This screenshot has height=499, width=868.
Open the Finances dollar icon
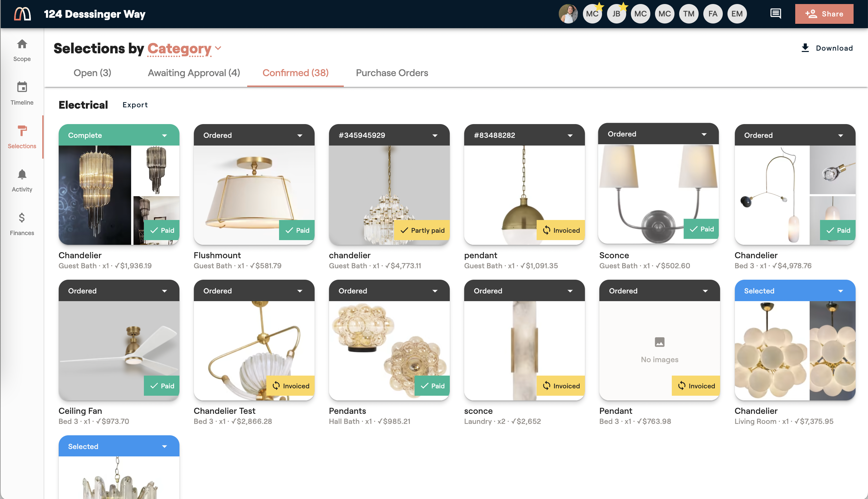(22, 218)
